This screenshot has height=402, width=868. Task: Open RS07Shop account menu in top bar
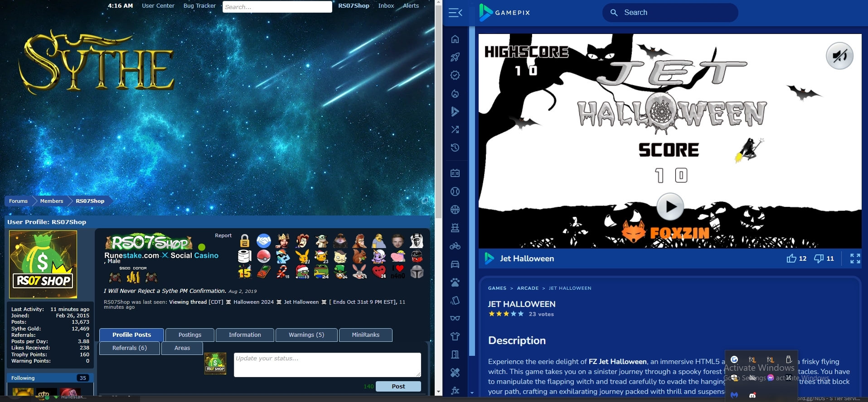coord(354,6)
